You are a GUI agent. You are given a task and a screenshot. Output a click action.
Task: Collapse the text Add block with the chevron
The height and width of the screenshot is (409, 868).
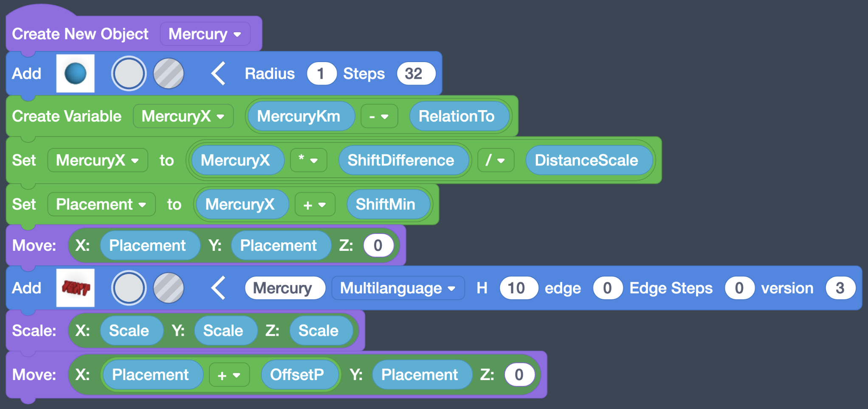click(218, 288)
